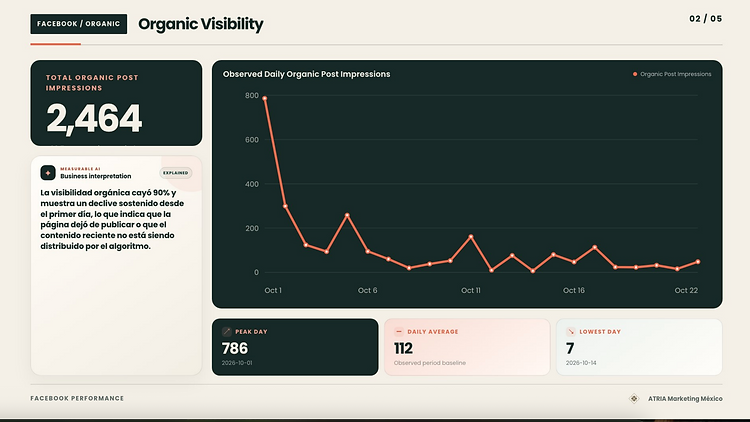Click the 400 y-axis label

click(252, 184)
